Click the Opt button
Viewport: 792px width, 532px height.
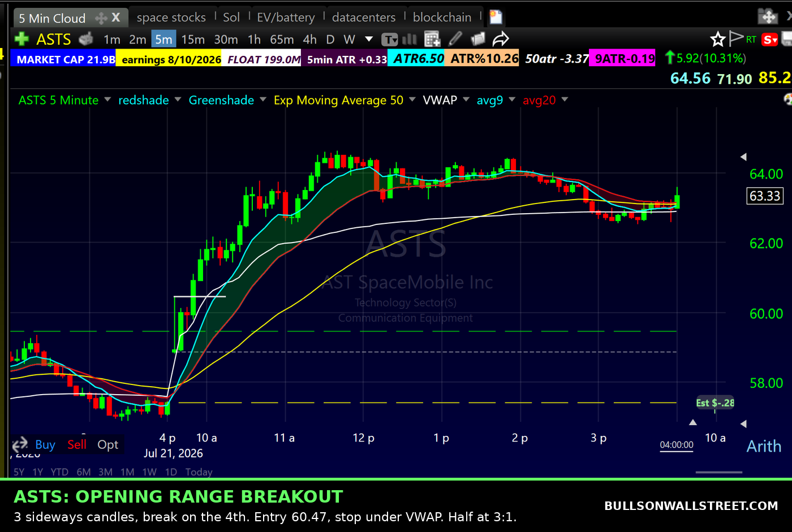click(x=107, y=445)
